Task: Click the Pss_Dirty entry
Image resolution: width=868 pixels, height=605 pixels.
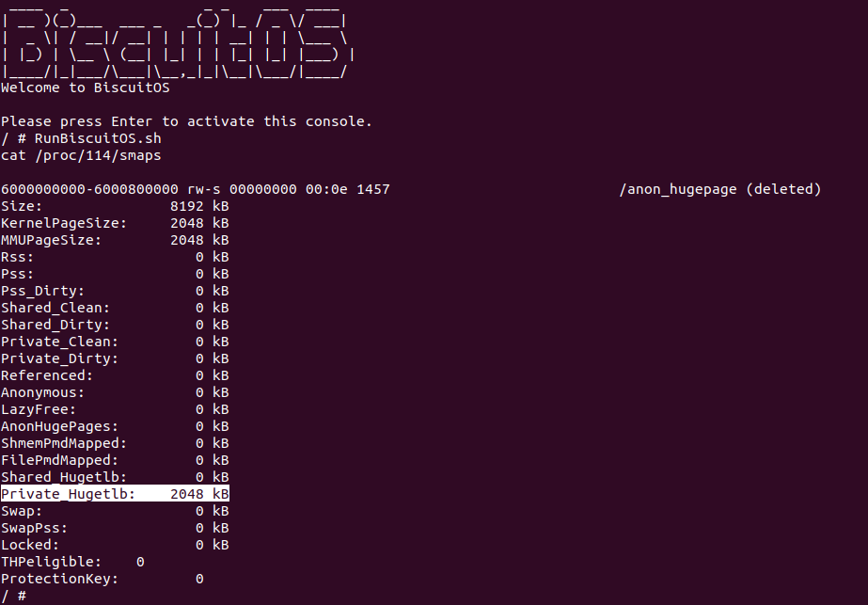Action: tap(42, 291)
